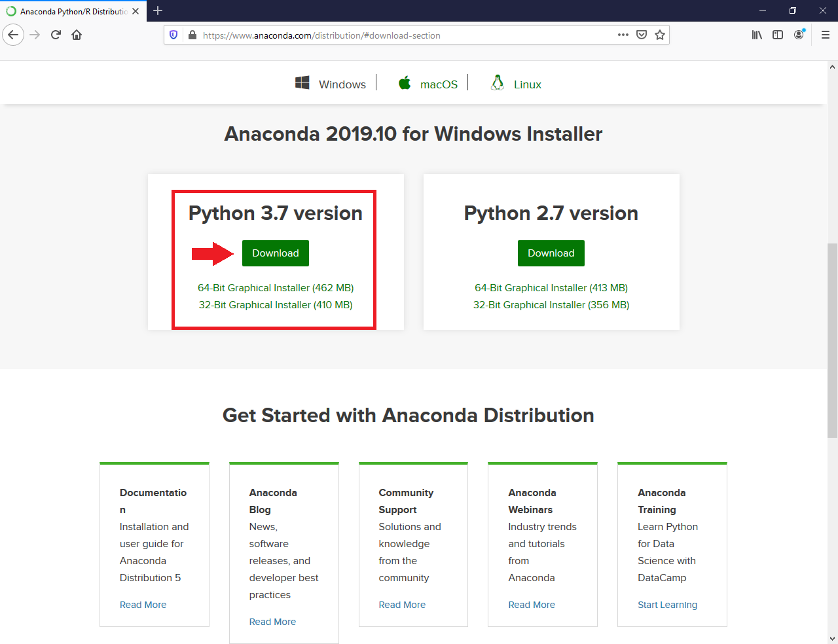
Task: Open the Library bookshelf icon
Action: coord(757,35)
